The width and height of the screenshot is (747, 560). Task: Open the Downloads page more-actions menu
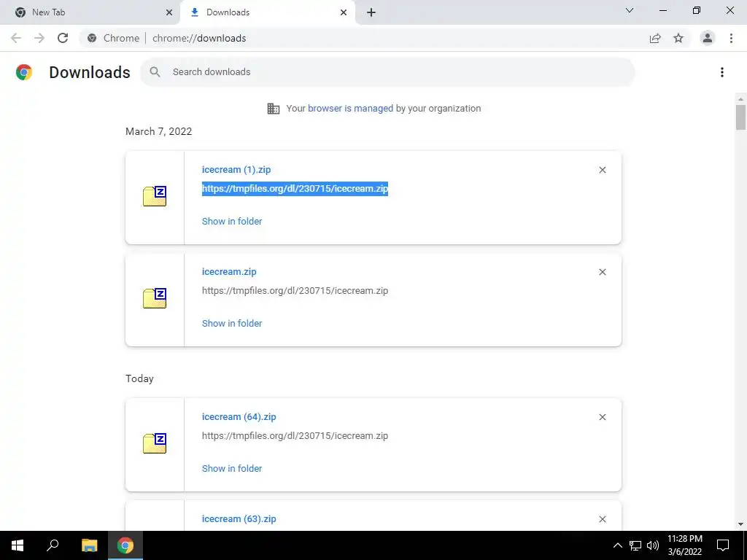click(x=722, y=72)
